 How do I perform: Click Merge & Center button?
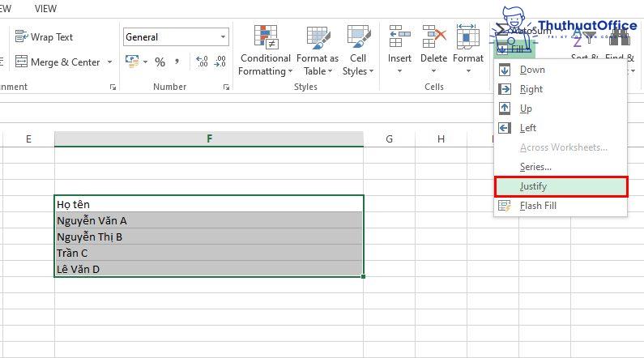click(58, 62)
